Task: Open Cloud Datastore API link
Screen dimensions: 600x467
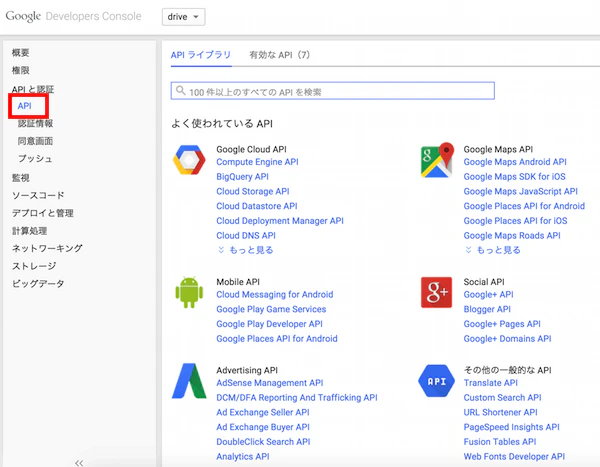Action: click(x=257, y=206)
